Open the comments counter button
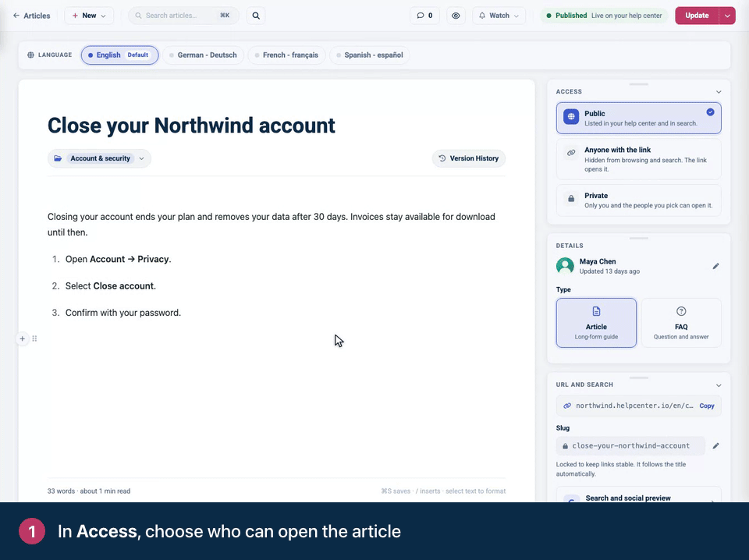The width and height of the screenshot is (749, 560). [424, 16]
